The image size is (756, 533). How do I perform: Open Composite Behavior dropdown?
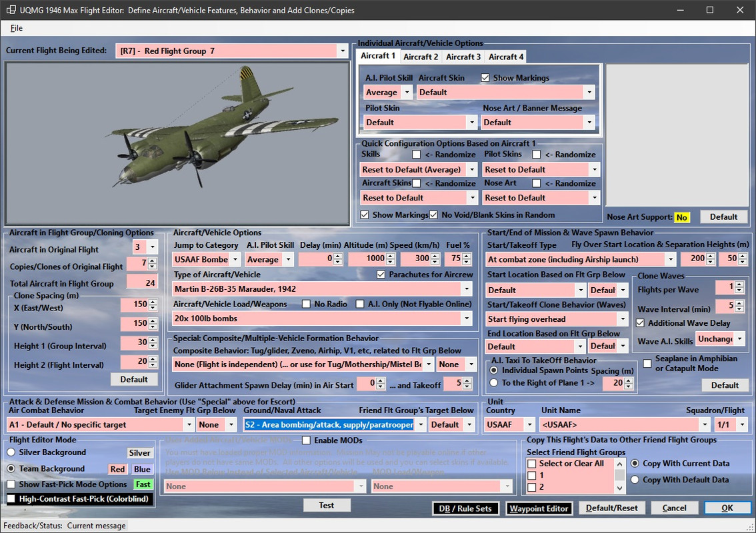point(427,364)
